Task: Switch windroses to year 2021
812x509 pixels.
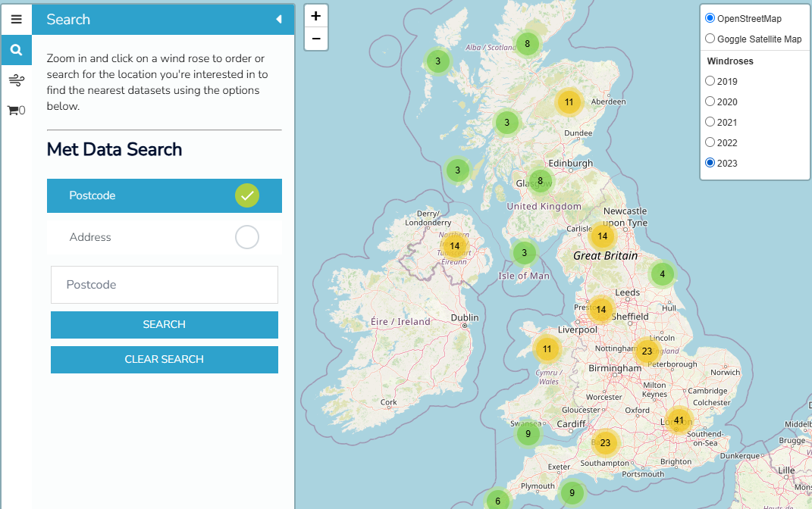Action: (710, 121)
